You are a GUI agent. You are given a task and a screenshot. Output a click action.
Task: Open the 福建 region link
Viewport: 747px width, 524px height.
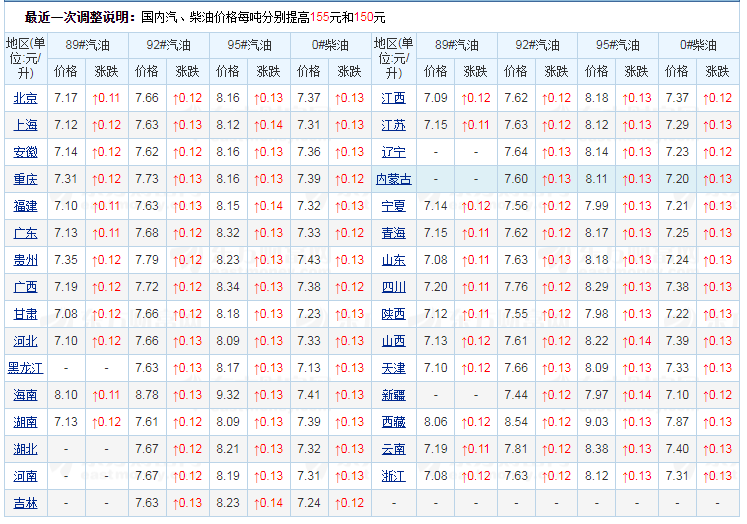tap(25, 206)
